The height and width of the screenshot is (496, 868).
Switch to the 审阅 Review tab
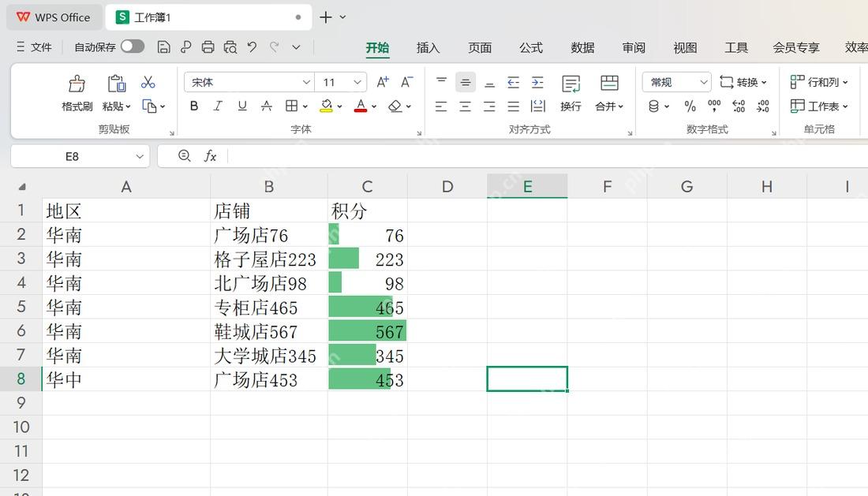click(x=634, y=47)
